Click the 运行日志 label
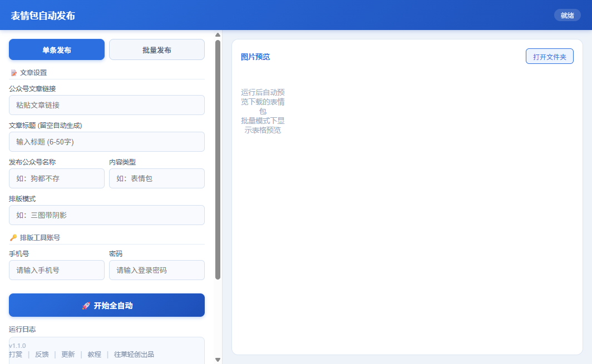 click(x=22, y=330)
